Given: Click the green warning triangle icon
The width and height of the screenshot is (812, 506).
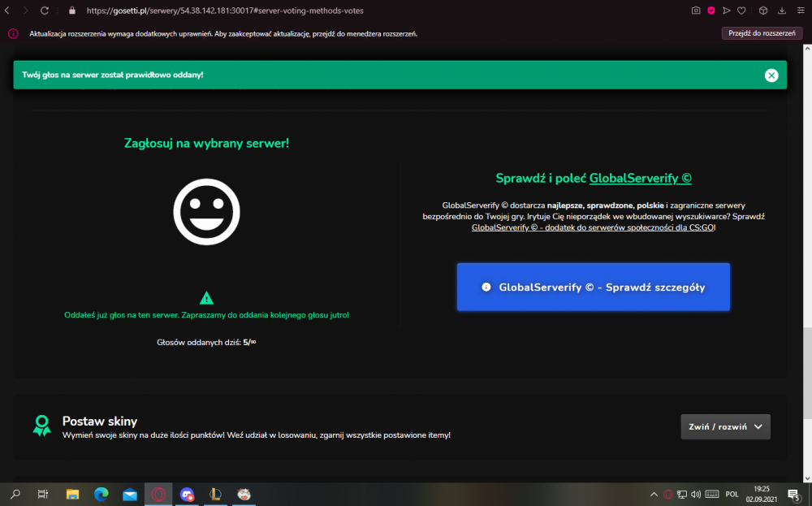Looking at the screenshot, I should click(206, 298).
